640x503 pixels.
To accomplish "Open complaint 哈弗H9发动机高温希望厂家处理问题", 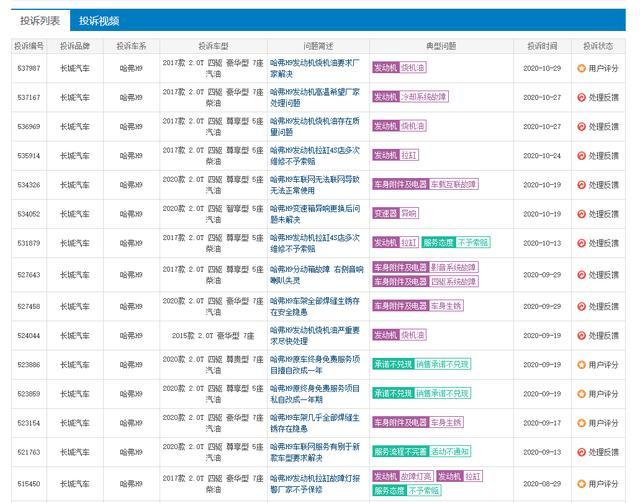I will tap(315, 98).
